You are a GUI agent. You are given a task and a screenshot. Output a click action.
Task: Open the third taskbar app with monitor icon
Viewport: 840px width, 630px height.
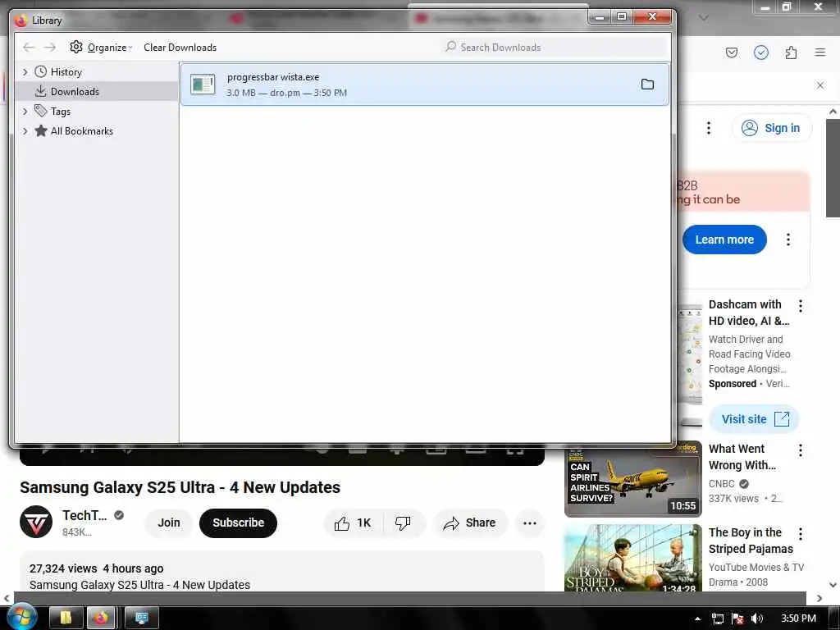(141, 619)
